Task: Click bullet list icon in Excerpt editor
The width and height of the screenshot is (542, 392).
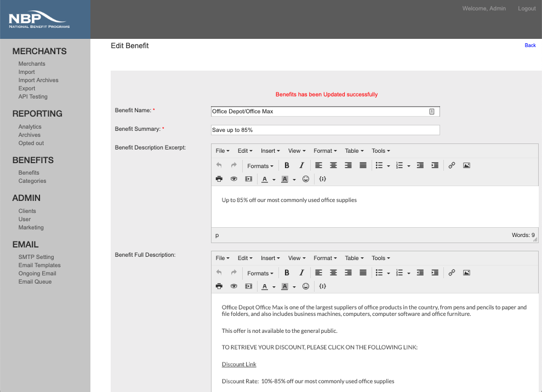Action: [379, 165]
